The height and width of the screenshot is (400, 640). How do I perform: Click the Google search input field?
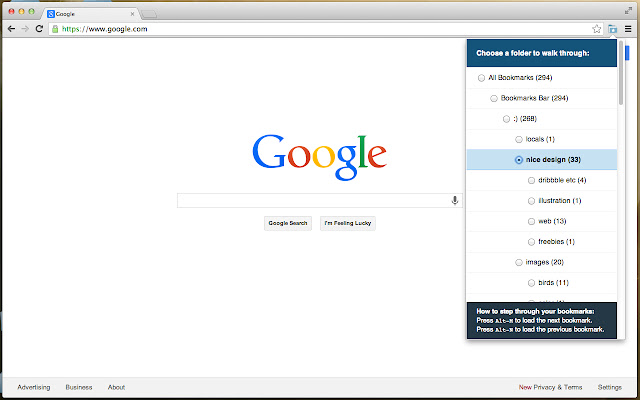[320, 200]
